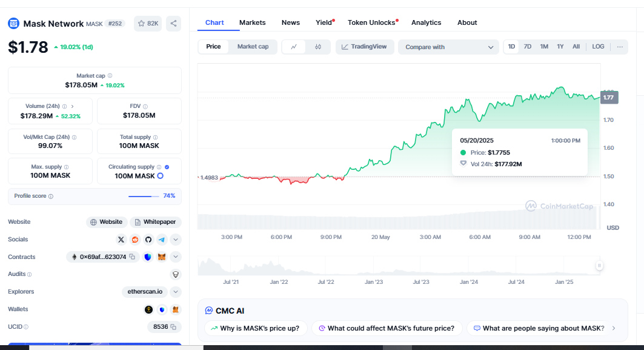
Task: Select the Price chart toggle
Action: (213, 47)
